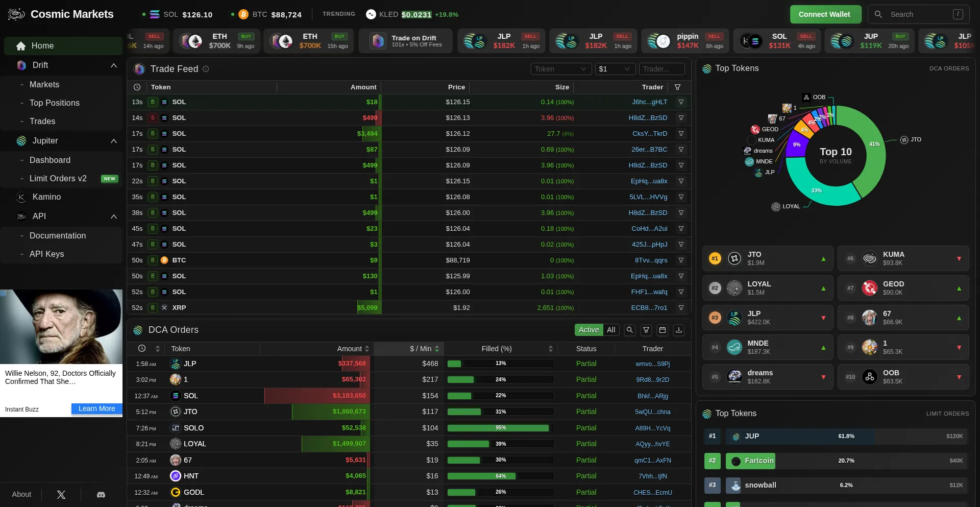The height and width of the screenshot is (507, 980).
Task: Click DCA ORDERS link in Top Tokens header
Action: (949, 68)
